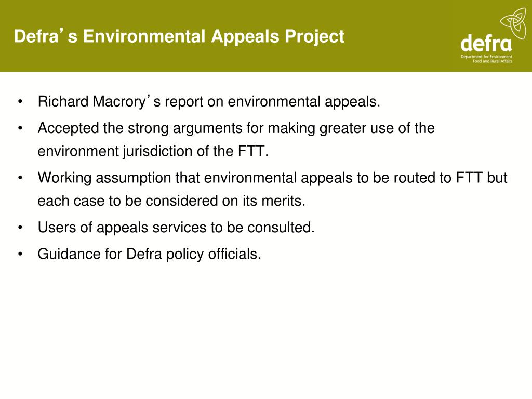Select the line 'Accepted the strong arguments'
Viewport: 532px width, 399px height.
(236, 128)
